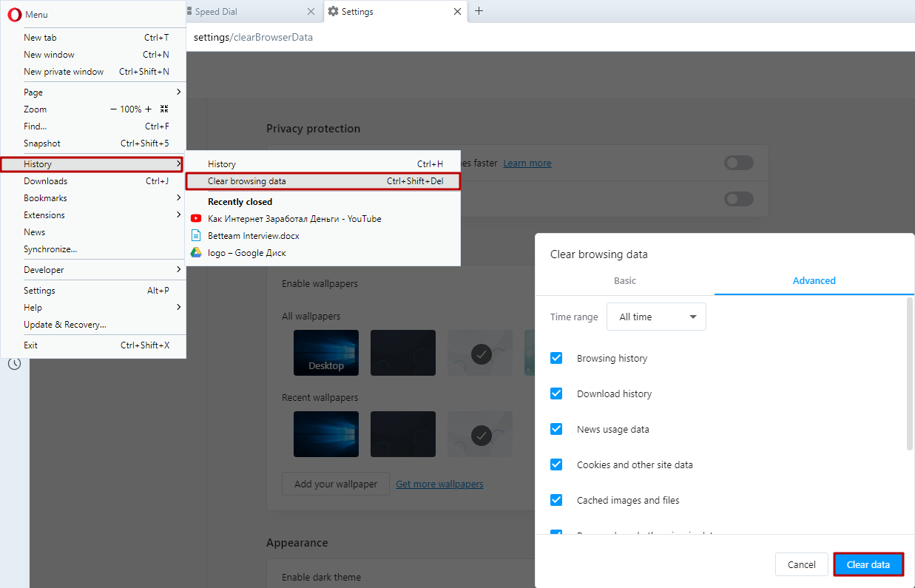Screen dimensions: 915x588
Task: Click the fullscreen icon next to Zoom
Action: [x=164, y=109]
